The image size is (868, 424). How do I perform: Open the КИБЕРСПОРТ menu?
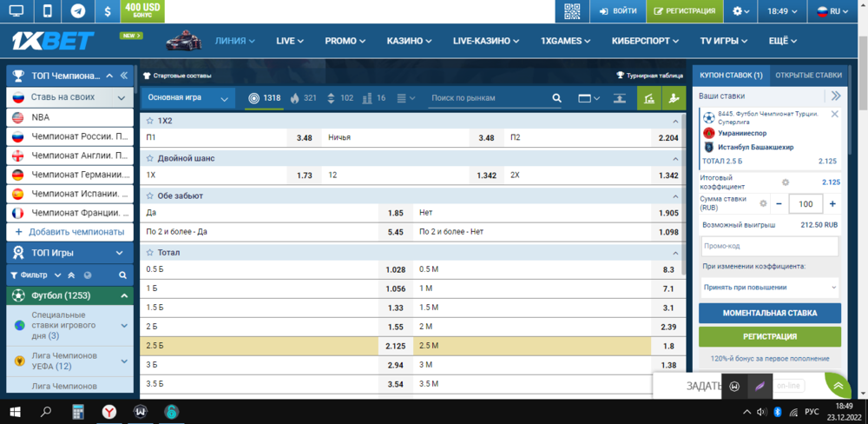click(645, 41)
